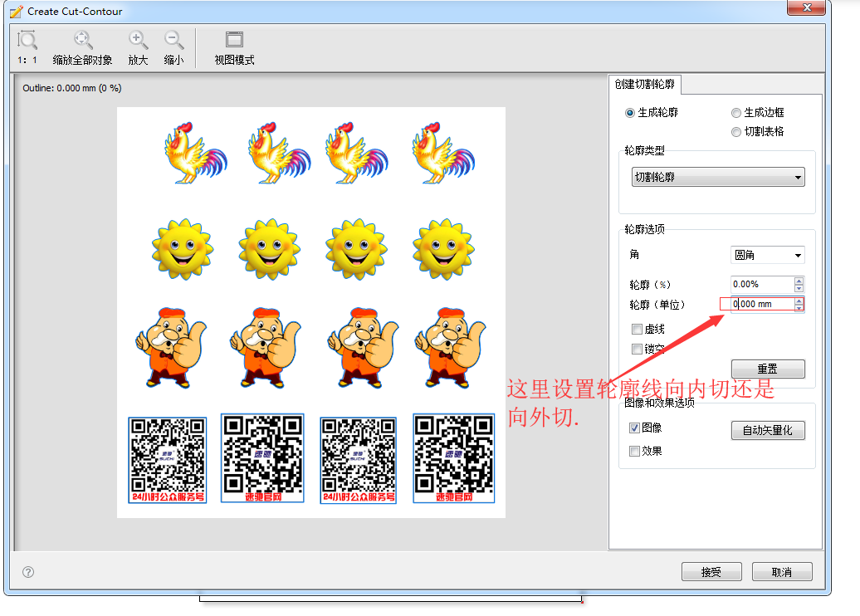860x616 pixels.
Task: Click the 缩放全部对象 zoom-all icon
Action: [83, 40]
